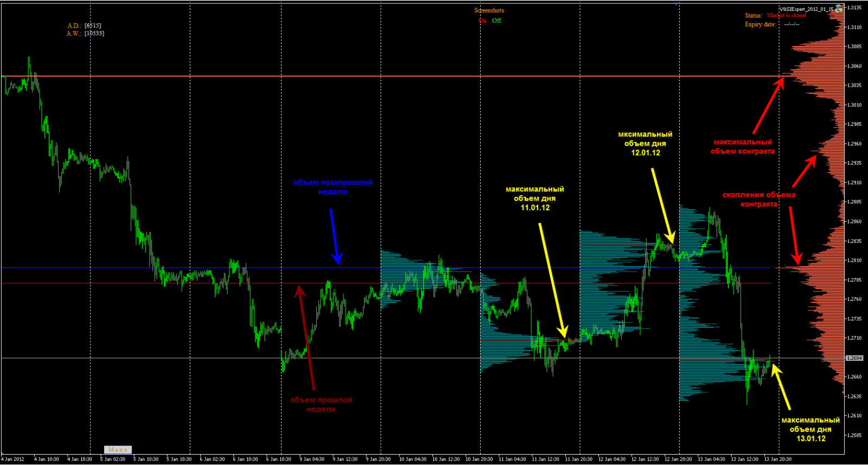The height and width of the screenshot is (465, 868).
Task: Select the blue horizontal line
Action: pos(385,268)
